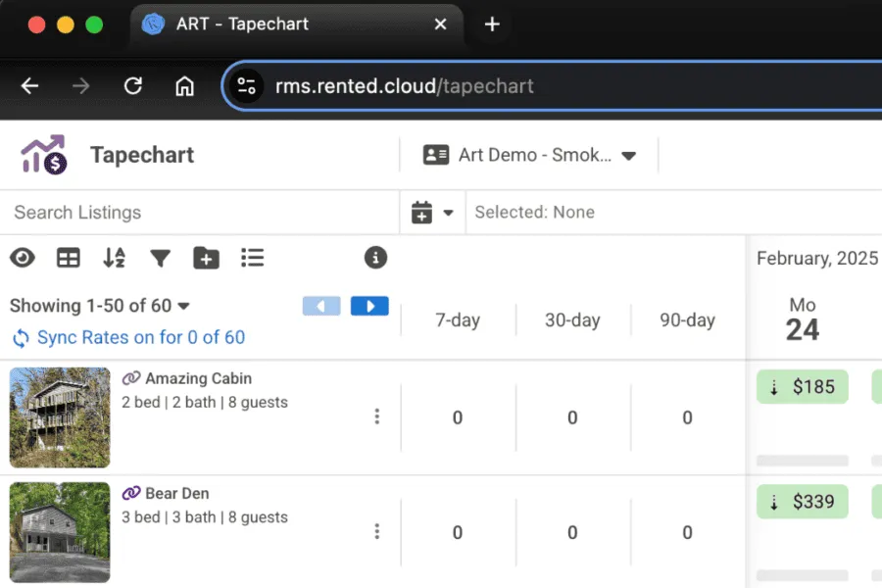Go to next page with right arrow
This screenshot has height=588, width=882.
click(x=369, y=306)
